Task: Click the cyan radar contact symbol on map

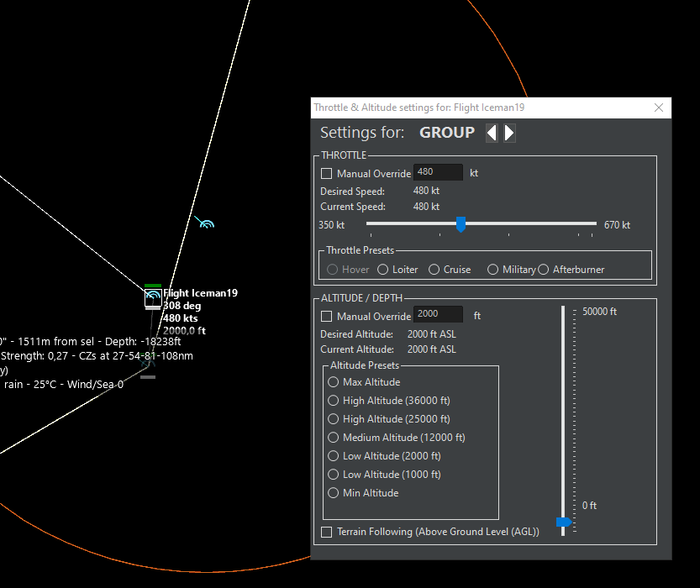Action: point(205,223)
